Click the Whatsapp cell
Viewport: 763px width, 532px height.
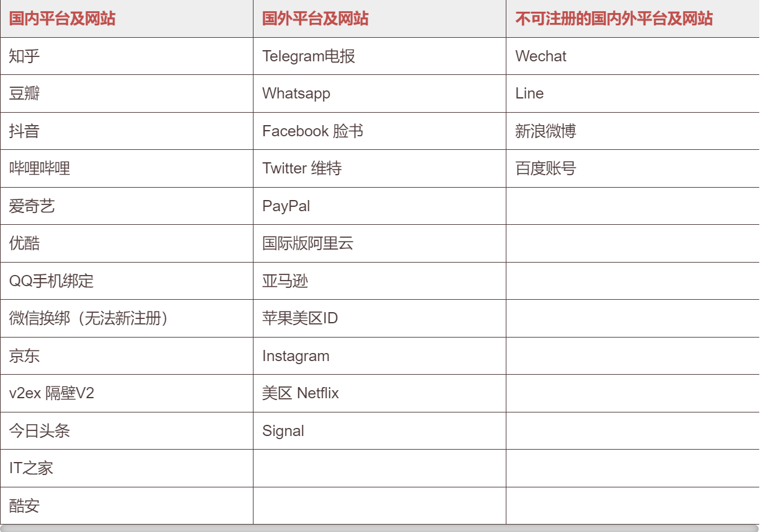tap(379, 94)
